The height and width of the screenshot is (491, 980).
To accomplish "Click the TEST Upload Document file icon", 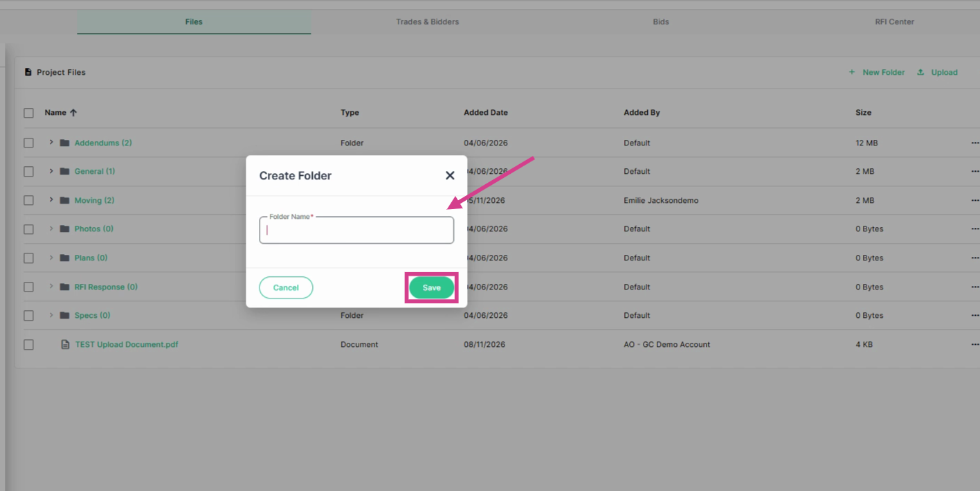I will click(66, 344).
